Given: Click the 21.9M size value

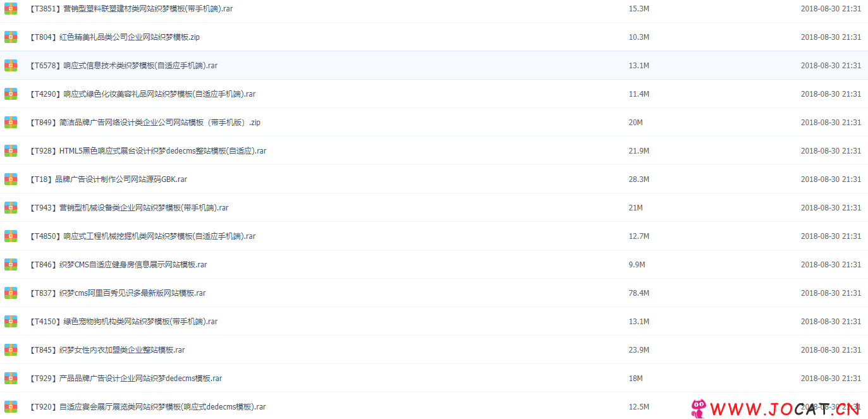Looking at the screenshot, I should tap(639, 151).
